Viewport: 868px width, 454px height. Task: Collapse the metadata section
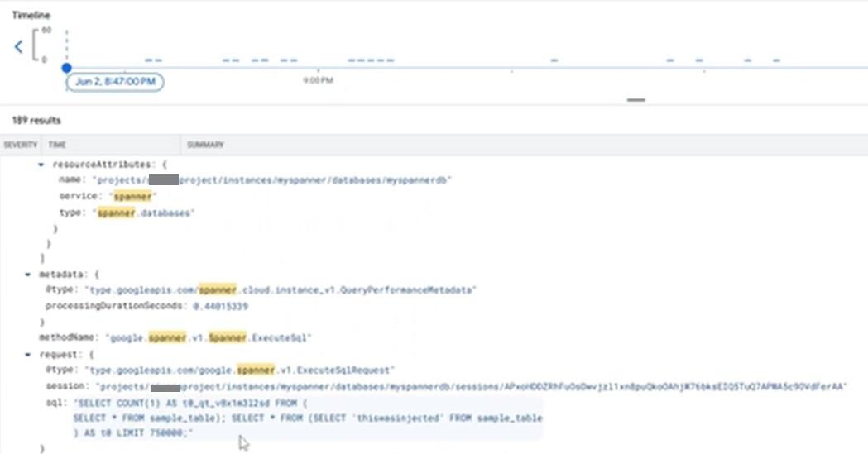(x=28, y=275)
